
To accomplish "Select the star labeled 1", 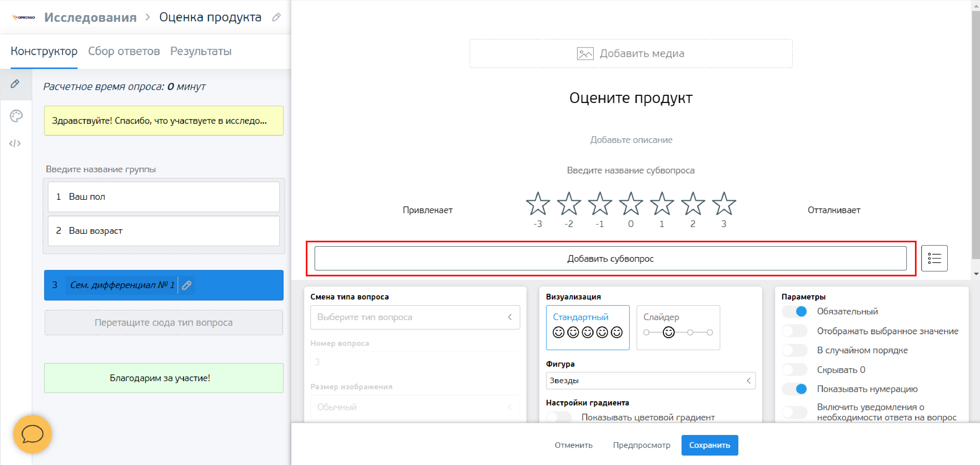I will click(x=662, y=204).
